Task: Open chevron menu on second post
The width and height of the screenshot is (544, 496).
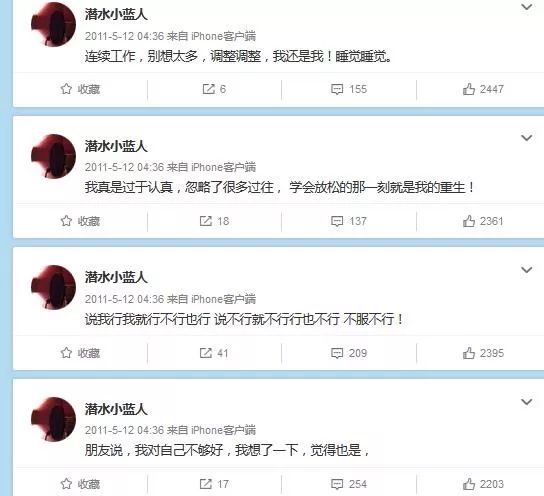Action: click(527, 138)
